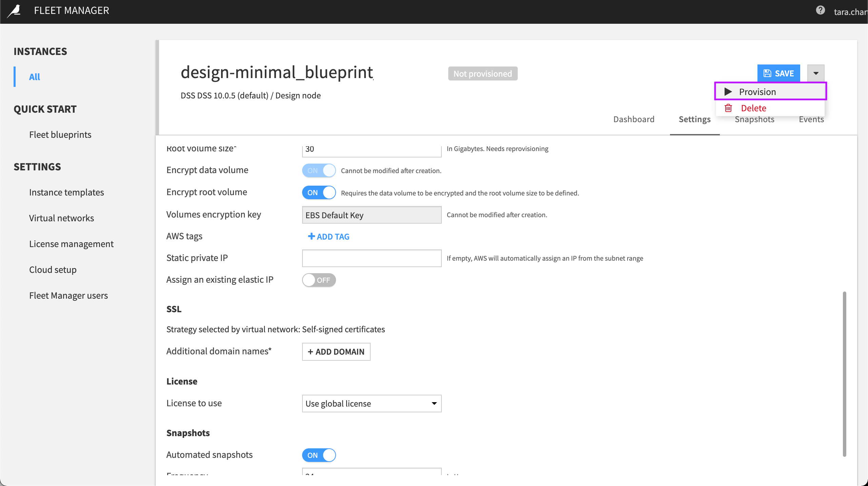Screen dimensions: 868x486
Task: Collapse the dropdown arrow beside SAVE
Action: click(816, 73)
